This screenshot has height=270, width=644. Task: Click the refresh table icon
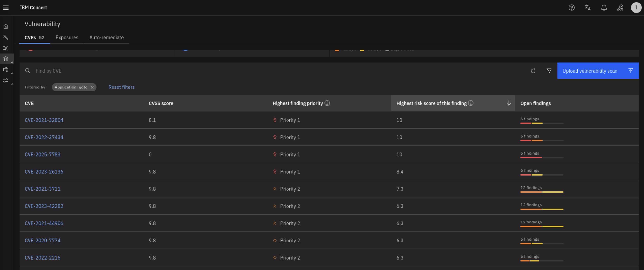533,71
